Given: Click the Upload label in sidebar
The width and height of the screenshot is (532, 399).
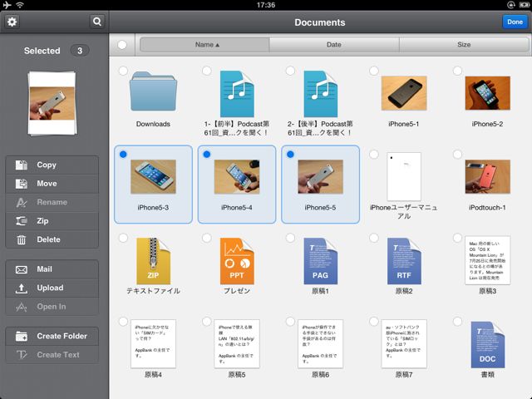Looking at the screenshot, I should pos(50,288).
